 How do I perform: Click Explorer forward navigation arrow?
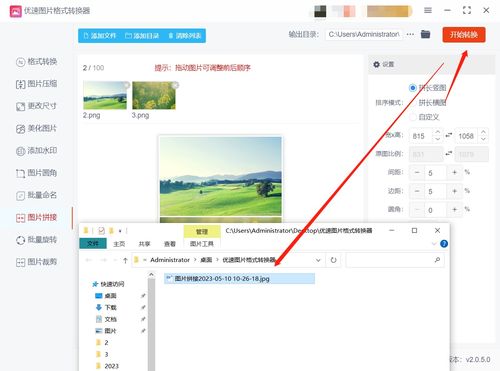tap(104, 260)
